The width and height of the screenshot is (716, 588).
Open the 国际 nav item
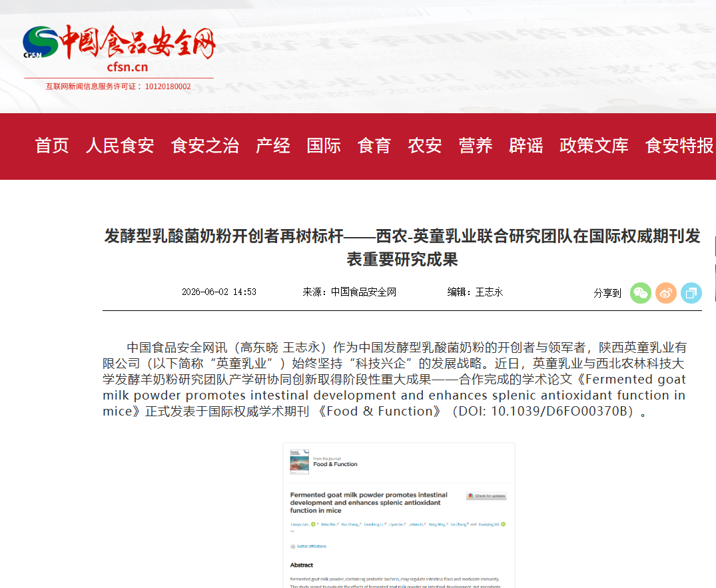click(x=324, y=146)
